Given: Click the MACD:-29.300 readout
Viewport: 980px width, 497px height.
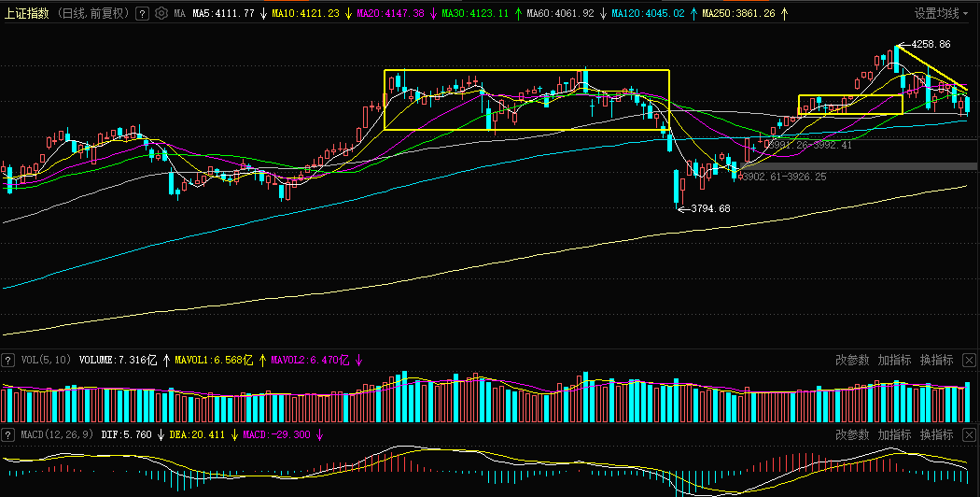Looking at the screenshot, I should pos(276,434).
